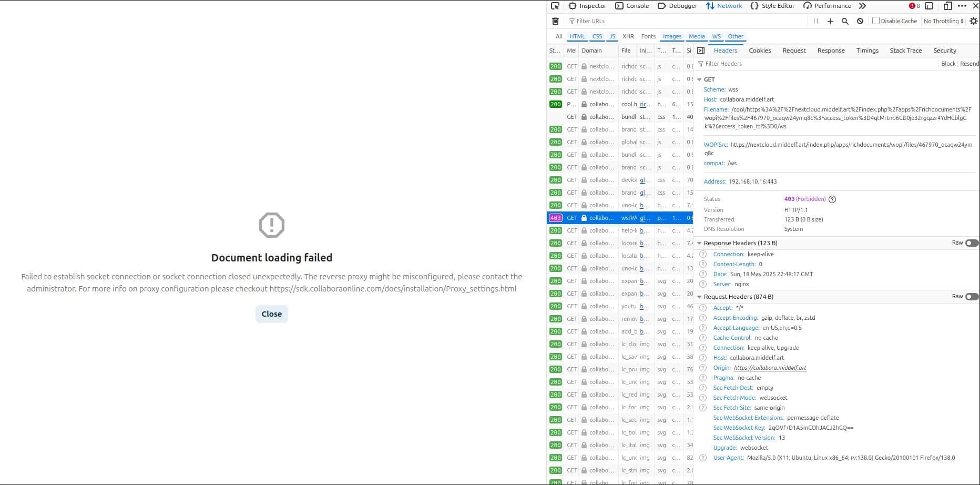980x485 pixels.
Task: Pause network recording
Action: 816,21
